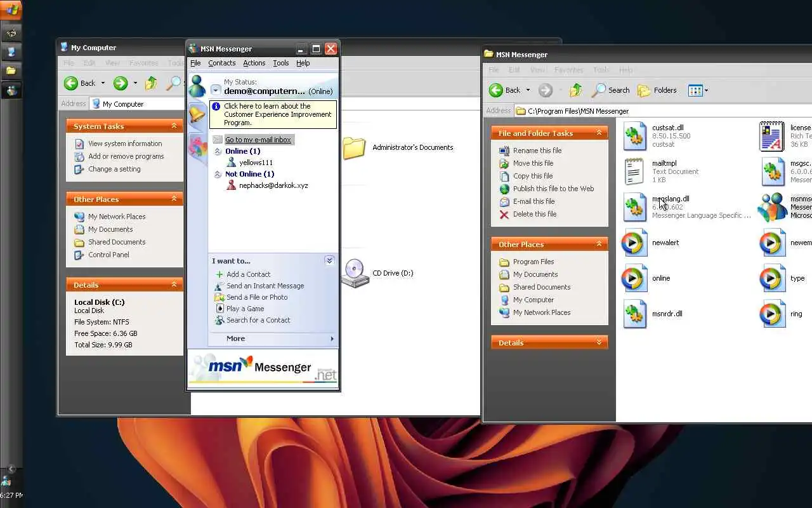Collapse the File and Folder Tasks panel

coord(599,133)
